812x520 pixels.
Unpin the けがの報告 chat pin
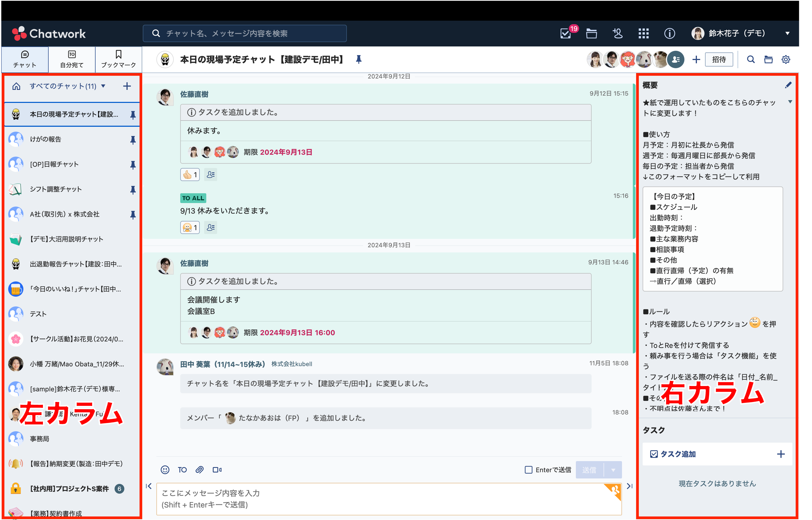[133, 140]
